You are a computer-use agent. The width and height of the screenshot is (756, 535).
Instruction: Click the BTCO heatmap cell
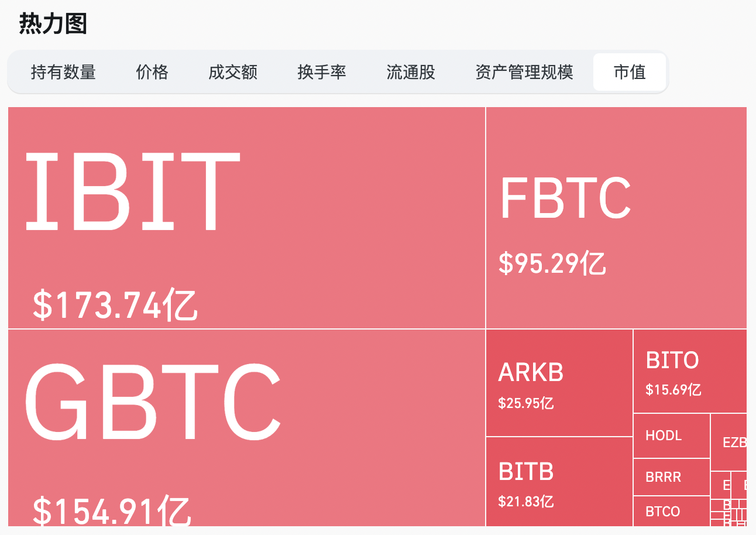pos(672,511)
